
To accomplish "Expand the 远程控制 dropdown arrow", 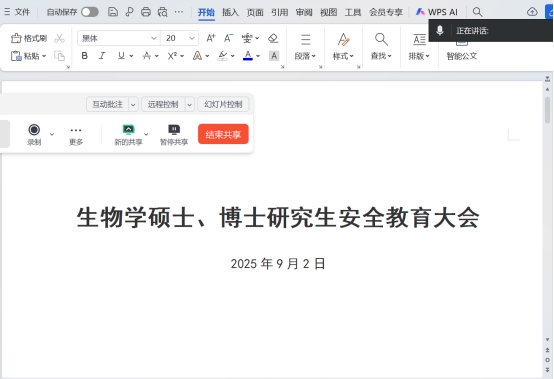I will [x=189, y=105].
